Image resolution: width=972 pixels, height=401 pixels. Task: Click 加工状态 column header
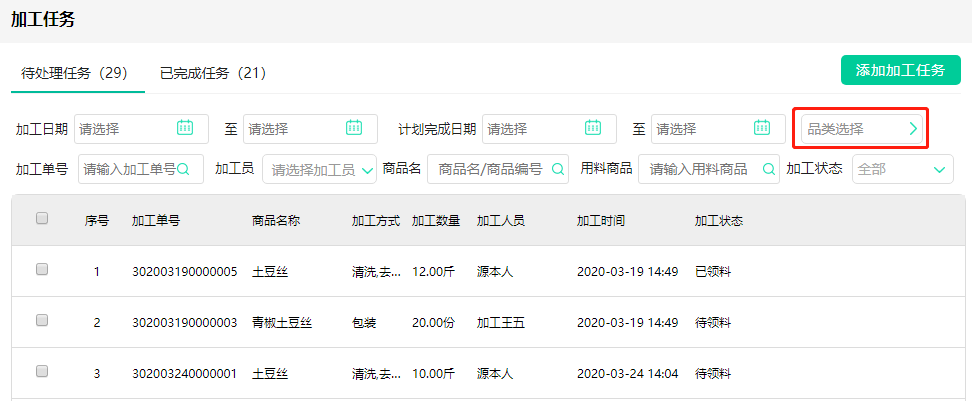719,221
